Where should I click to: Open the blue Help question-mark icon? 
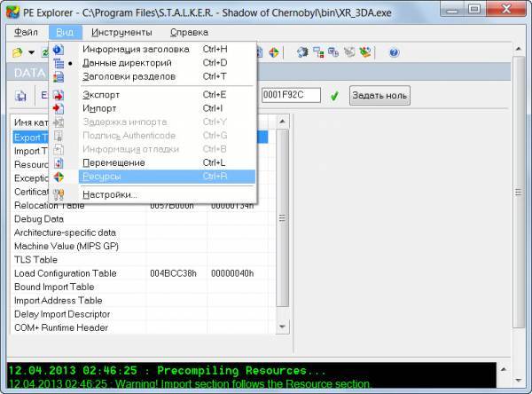click(394, 52)
